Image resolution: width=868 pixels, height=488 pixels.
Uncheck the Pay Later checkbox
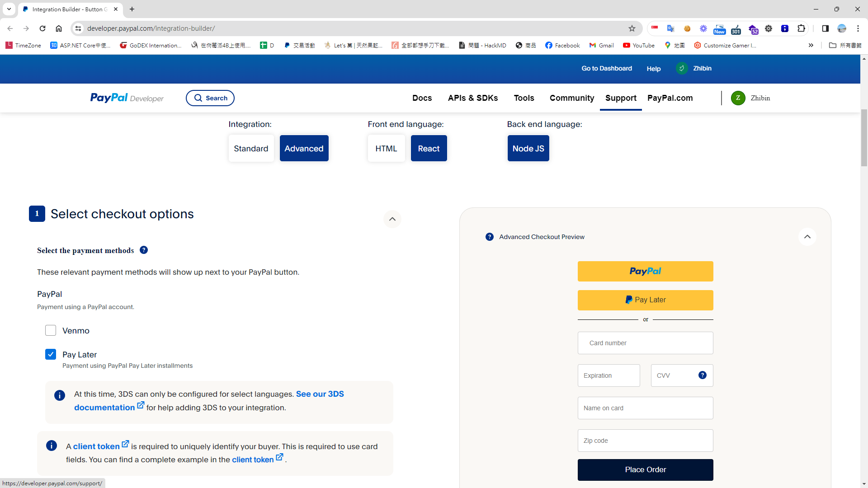(51, 354)
